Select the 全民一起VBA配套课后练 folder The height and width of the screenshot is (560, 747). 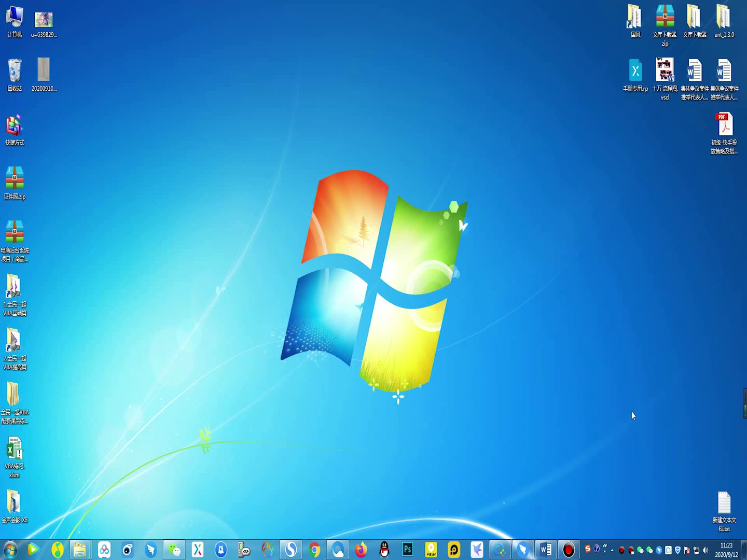[15, 403]
